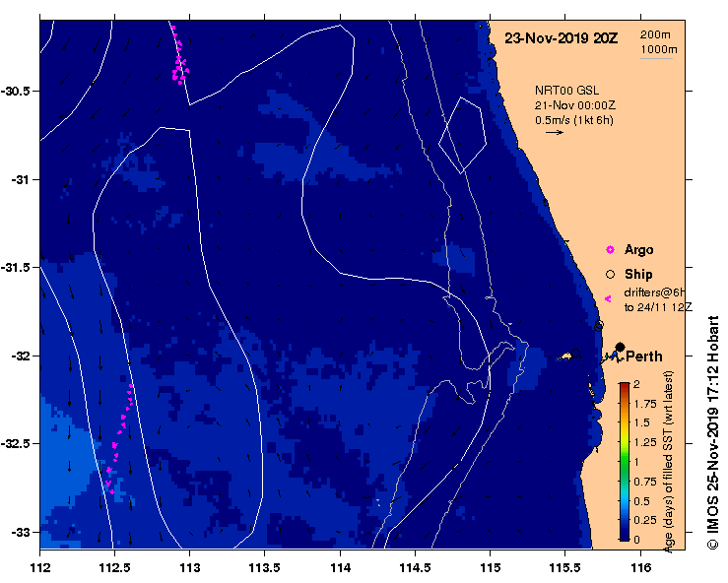The height and width of the screenshot is (583, 728).
Task: Click the velocity scale arrow in the legend
Action: [555, 133]
